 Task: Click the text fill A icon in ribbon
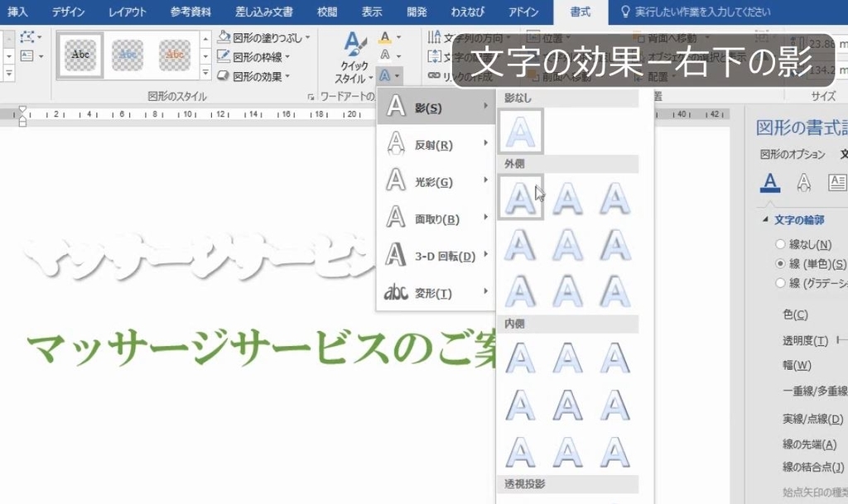[384, 37]
